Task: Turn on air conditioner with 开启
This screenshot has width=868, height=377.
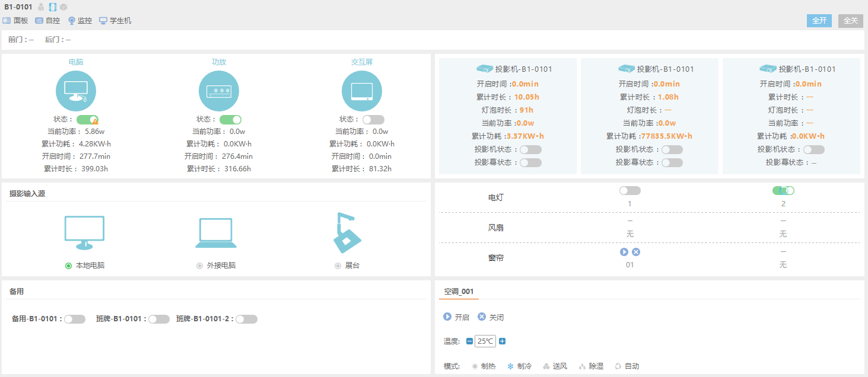Action: click(x=456, y=317)
